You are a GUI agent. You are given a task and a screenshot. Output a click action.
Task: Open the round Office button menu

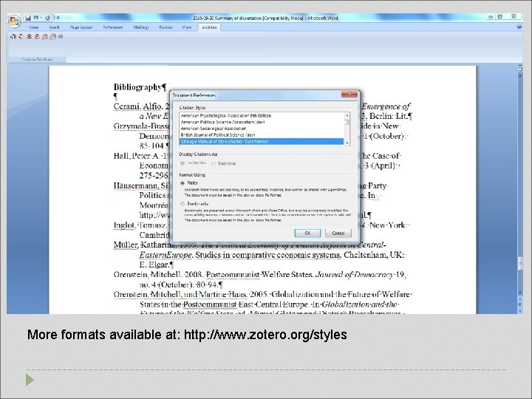(15, 21)
